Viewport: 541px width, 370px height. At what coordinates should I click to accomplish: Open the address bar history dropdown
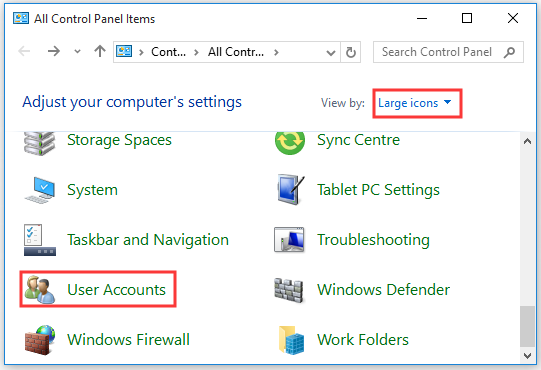pyautogui.click(x=331, y=52)
